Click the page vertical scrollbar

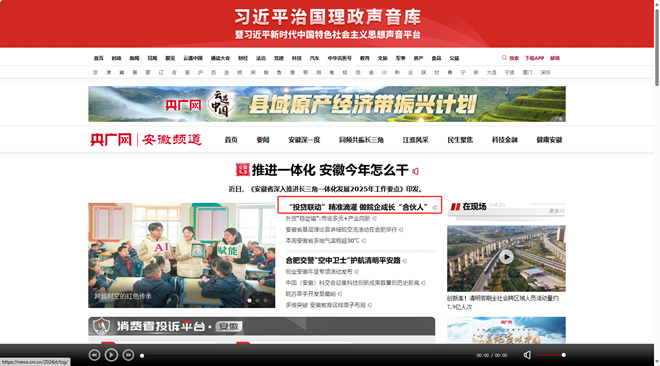(x=657, y=46)
